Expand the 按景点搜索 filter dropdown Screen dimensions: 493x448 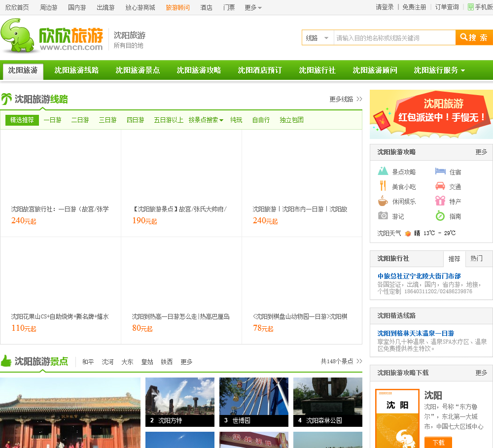[206, 120]
